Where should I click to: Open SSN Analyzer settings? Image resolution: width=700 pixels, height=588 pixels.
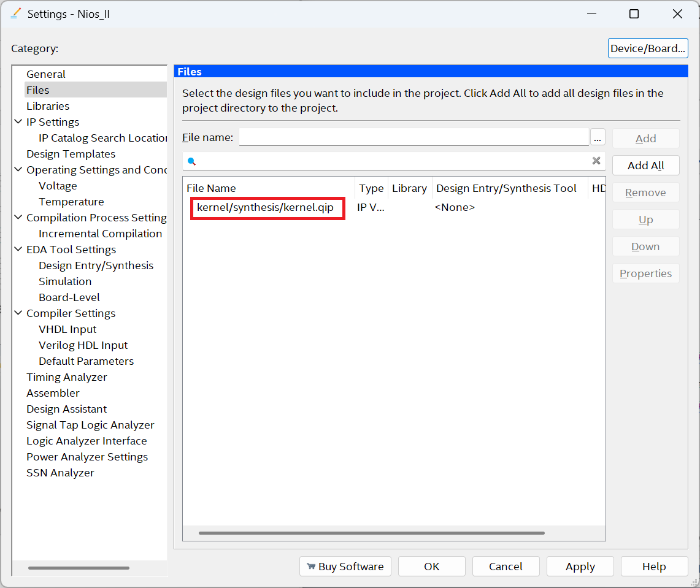60,473
